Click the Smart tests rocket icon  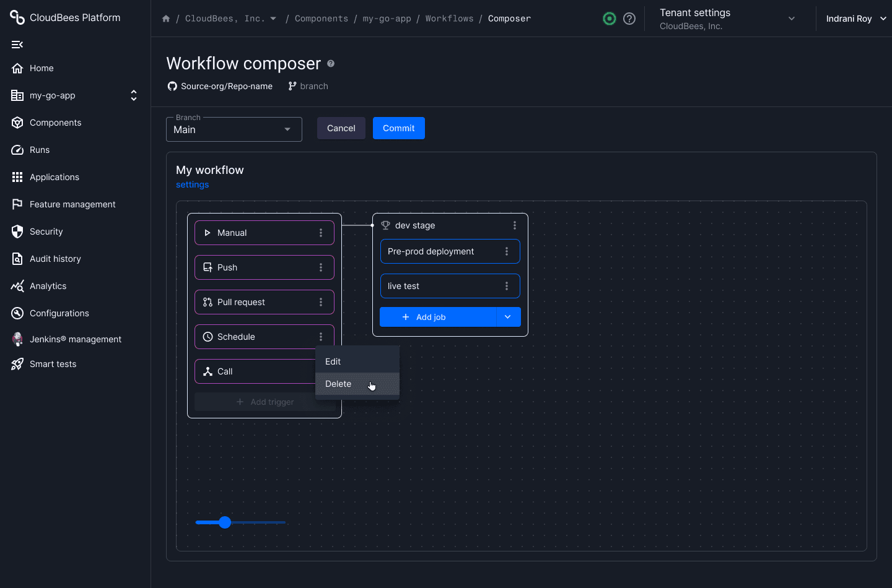(17, 364)
